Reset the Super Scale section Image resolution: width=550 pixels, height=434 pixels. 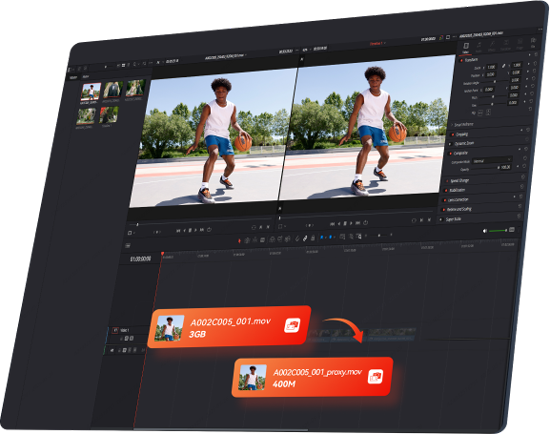[x=518, y=215]
